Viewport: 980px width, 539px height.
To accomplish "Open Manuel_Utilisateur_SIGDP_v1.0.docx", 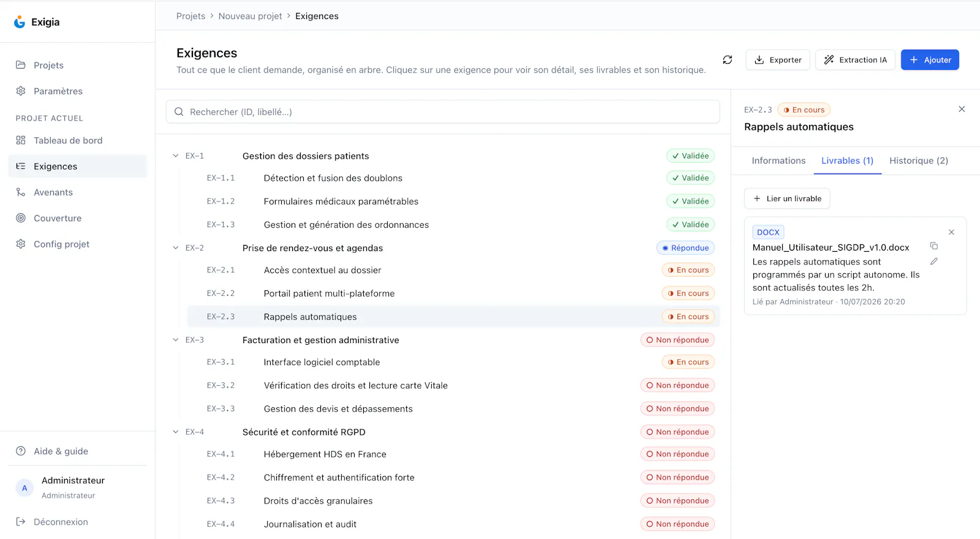I will (x=831, y=247).
